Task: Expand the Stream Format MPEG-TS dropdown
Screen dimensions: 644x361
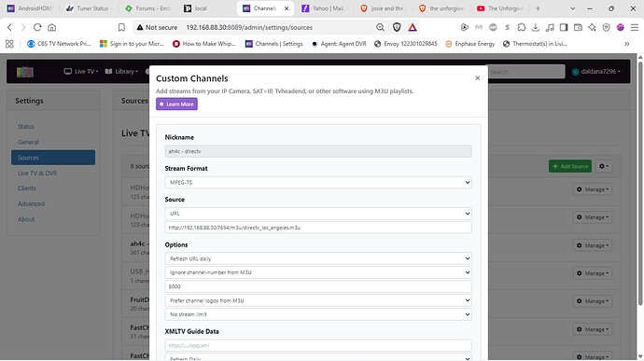Action: [318, 182]
